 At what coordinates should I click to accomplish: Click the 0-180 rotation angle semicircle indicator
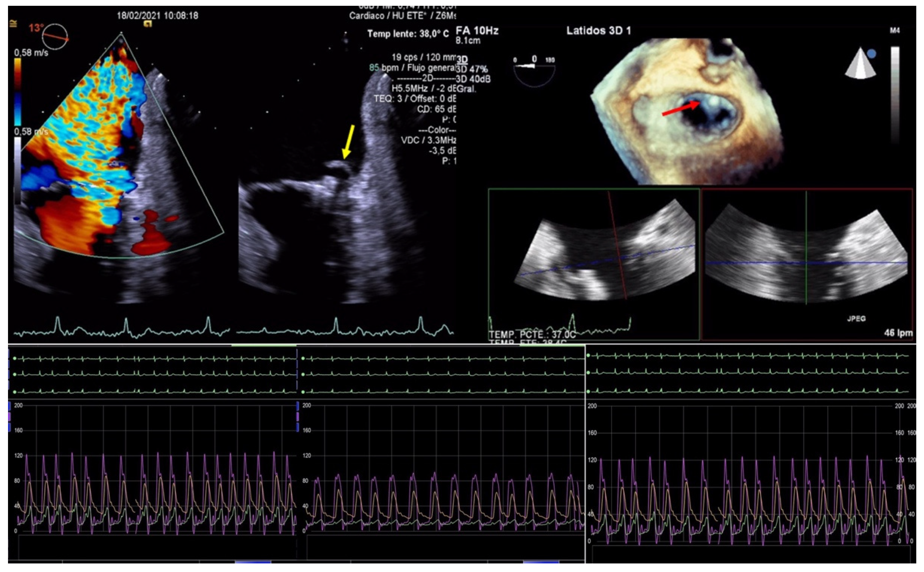click(534, 73)
